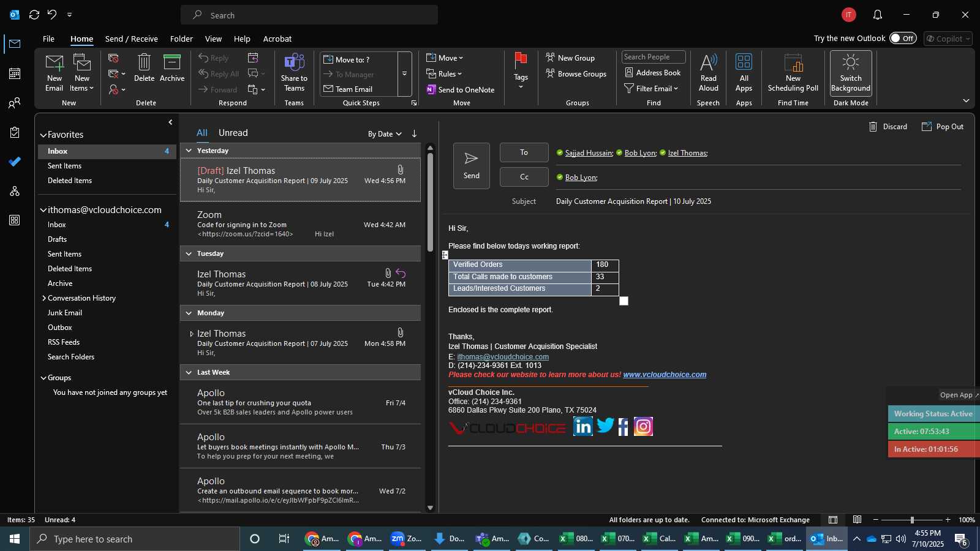Open the File menu
The width and height of the screenshot is (980, 551).
(48, 39)
